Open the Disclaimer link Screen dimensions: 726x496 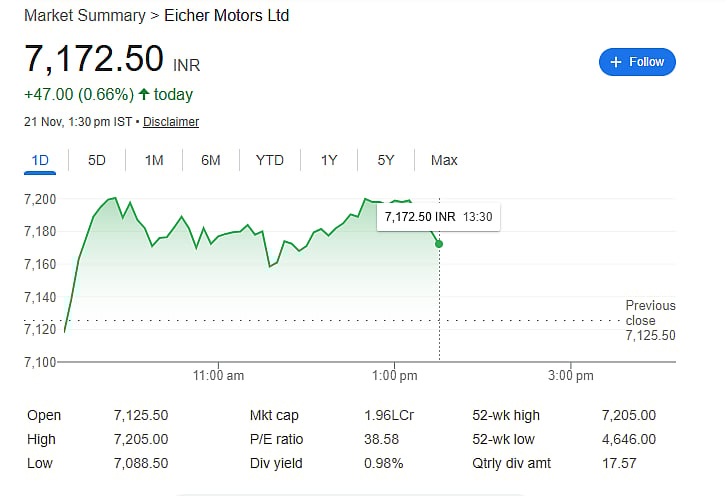[171, 122]
